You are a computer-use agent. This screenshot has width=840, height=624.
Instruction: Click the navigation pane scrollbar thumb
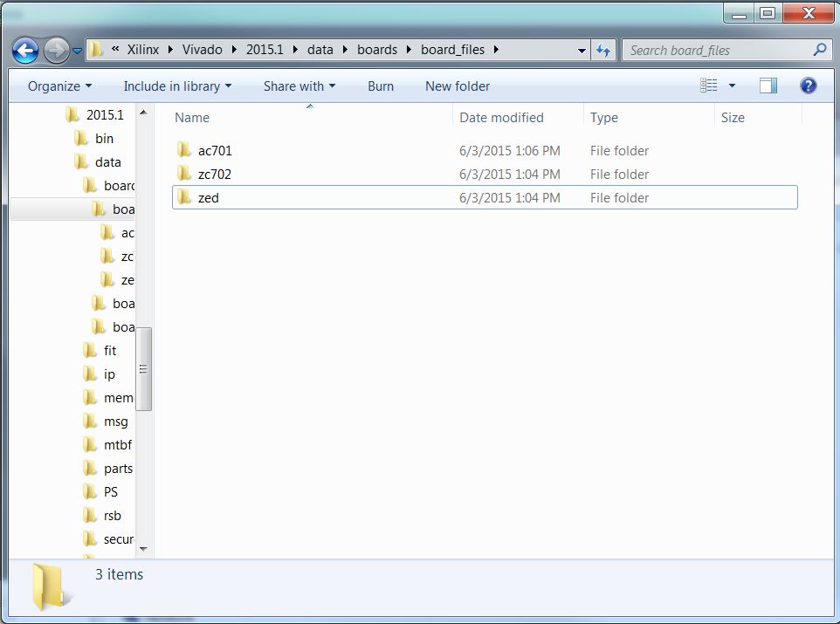(x=143, y=368)
